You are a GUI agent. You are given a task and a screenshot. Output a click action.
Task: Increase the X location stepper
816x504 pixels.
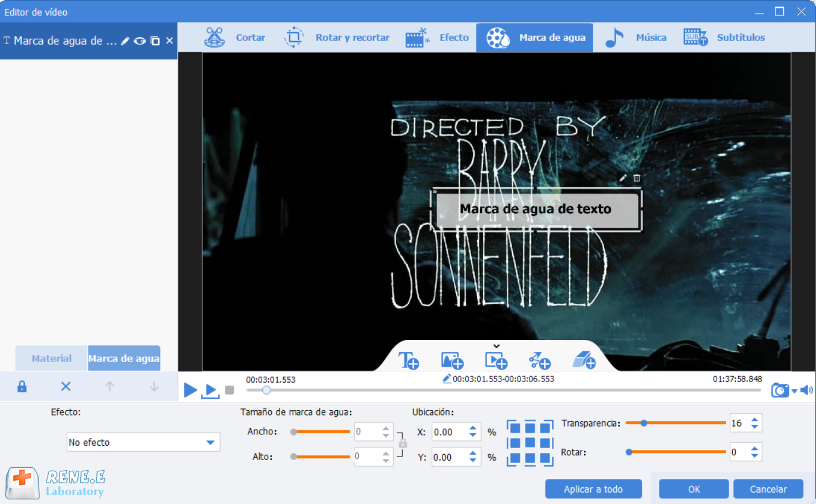(x=473, y=428)
